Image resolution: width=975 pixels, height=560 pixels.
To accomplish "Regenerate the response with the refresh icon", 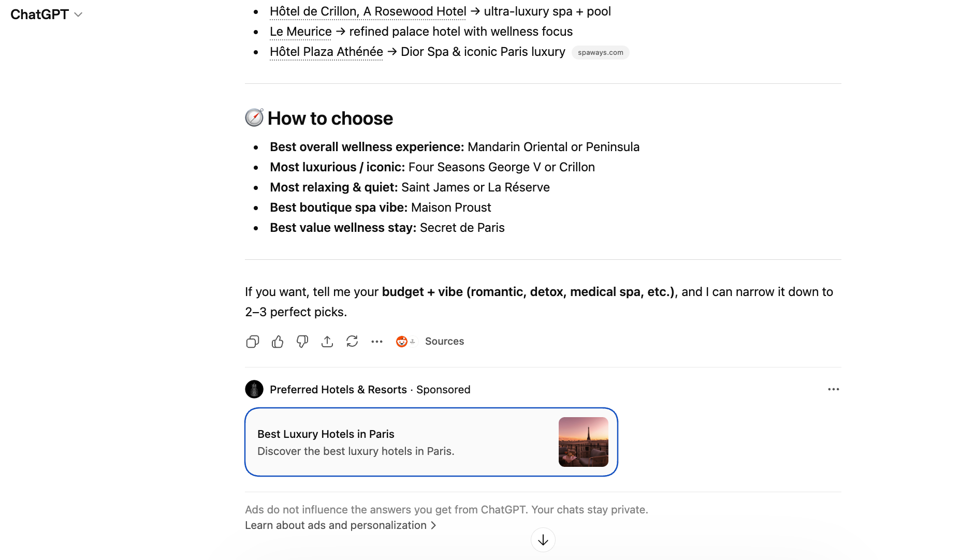I will click(352, 342).
